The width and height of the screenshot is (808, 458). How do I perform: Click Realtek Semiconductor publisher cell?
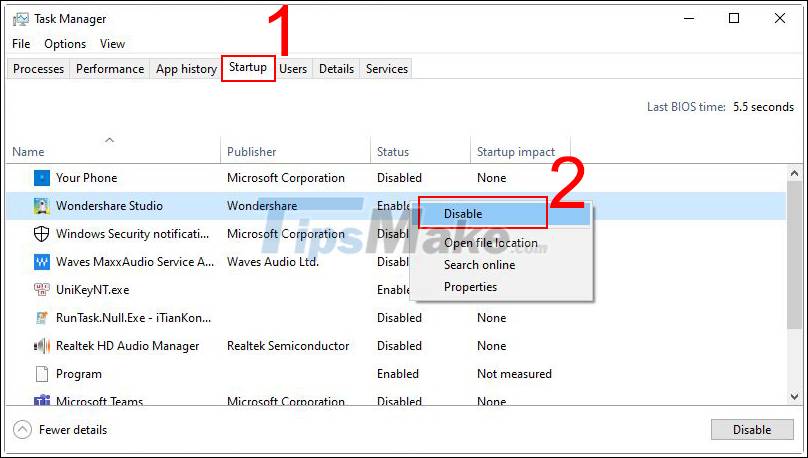288,346
